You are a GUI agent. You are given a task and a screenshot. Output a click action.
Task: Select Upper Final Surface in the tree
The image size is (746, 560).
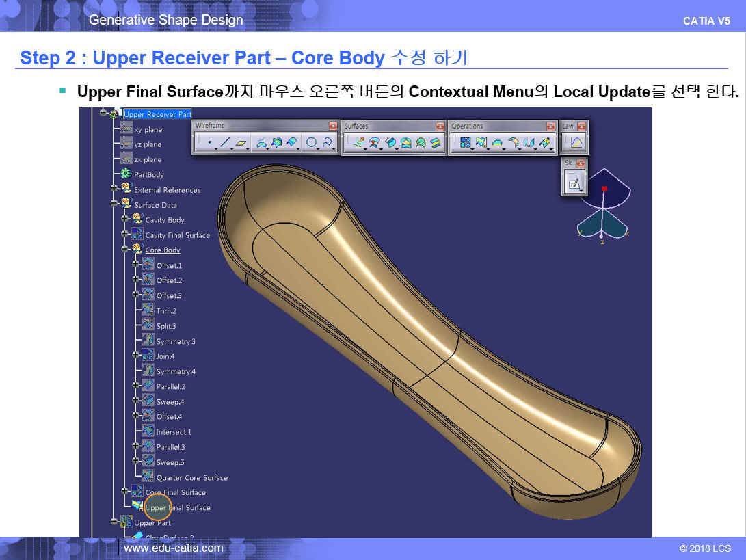click(x=177, y=508)
